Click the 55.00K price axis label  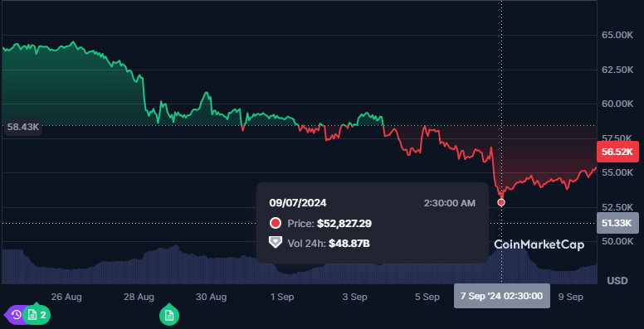click(617, 172)
